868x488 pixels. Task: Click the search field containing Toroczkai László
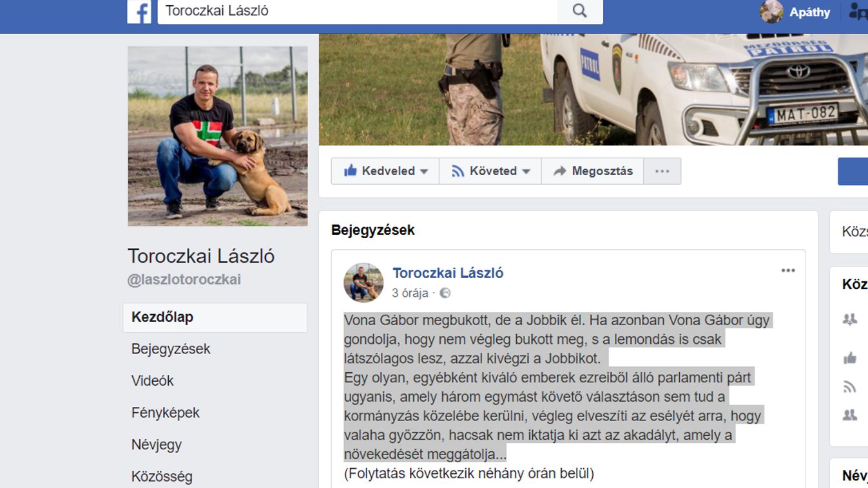point(358,11)
